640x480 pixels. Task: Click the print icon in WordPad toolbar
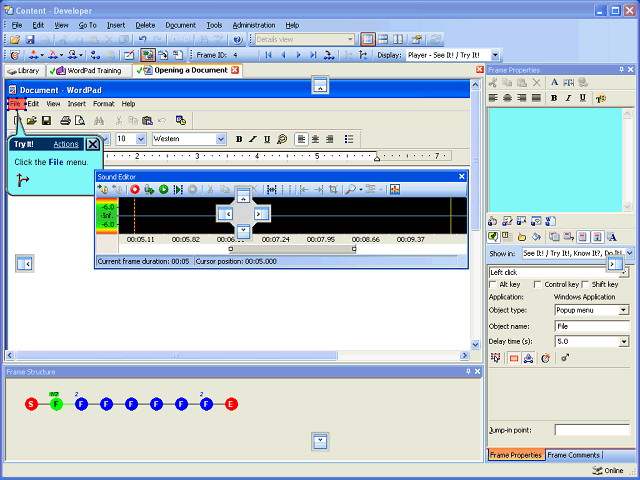(x=65, y=120)
